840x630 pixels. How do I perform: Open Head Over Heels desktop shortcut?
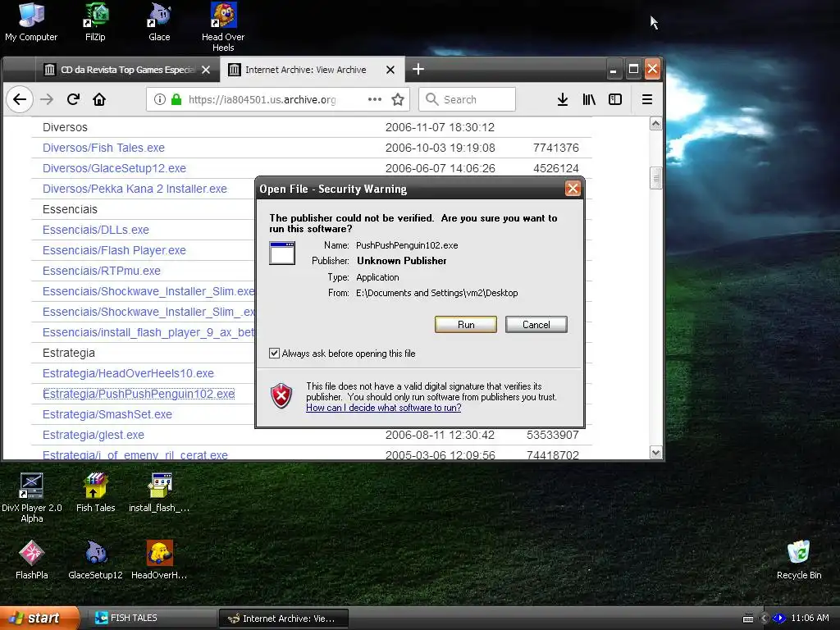[x=223, y=27]
